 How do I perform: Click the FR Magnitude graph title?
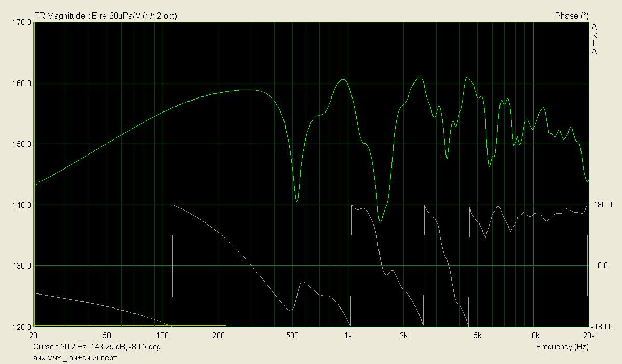pyautogui.click(x=105, y=16)
